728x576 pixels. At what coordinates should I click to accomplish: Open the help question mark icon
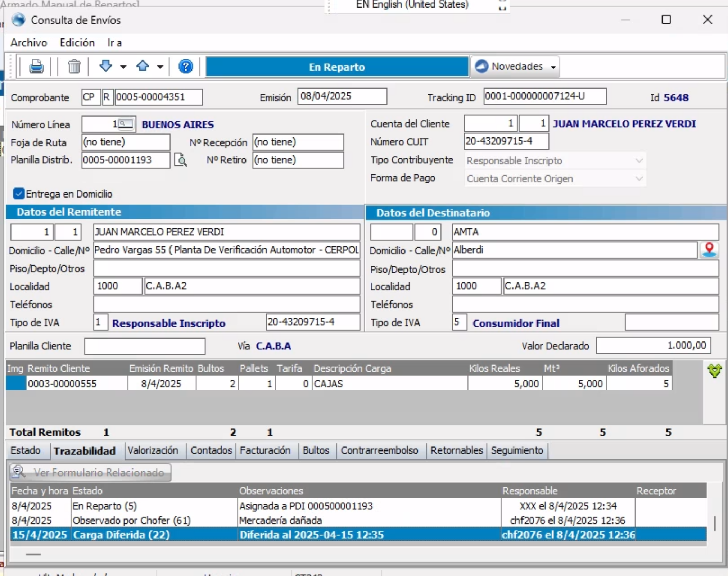point(186,67)
